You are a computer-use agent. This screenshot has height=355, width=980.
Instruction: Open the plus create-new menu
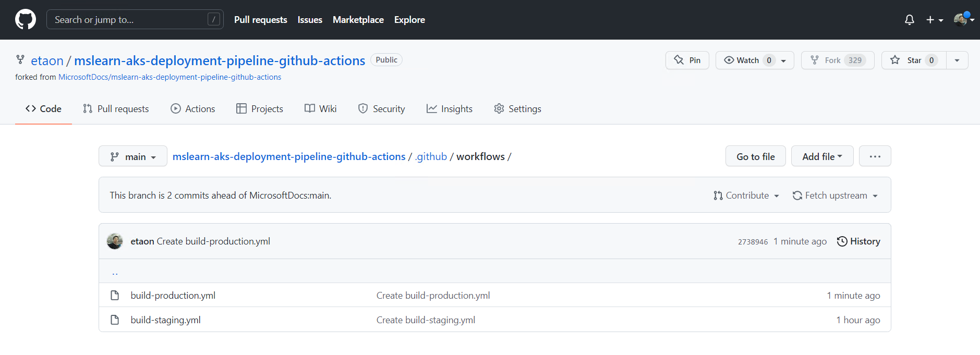pos(935,20)
